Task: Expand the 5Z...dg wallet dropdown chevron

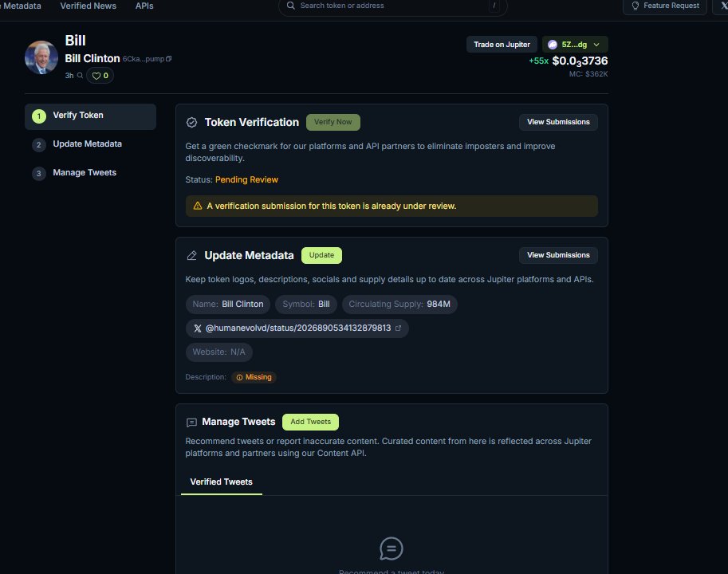Action: (x=596, y=45)
